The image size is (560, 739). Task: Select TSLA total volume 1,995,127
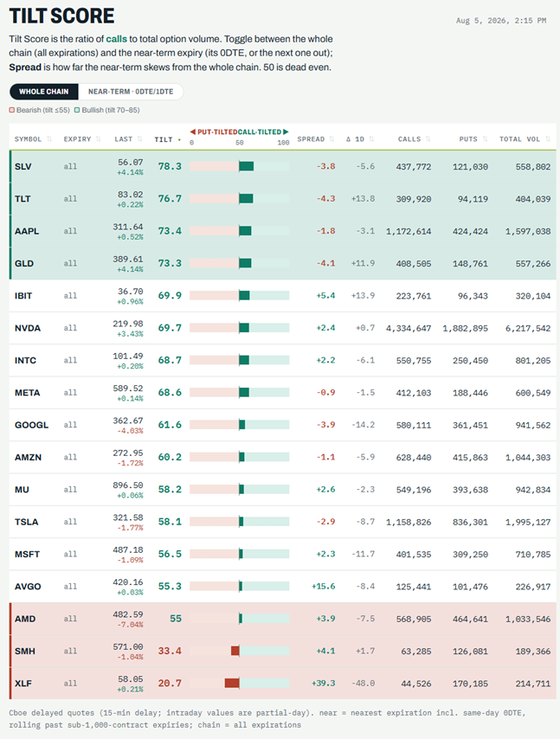[528, 522]
